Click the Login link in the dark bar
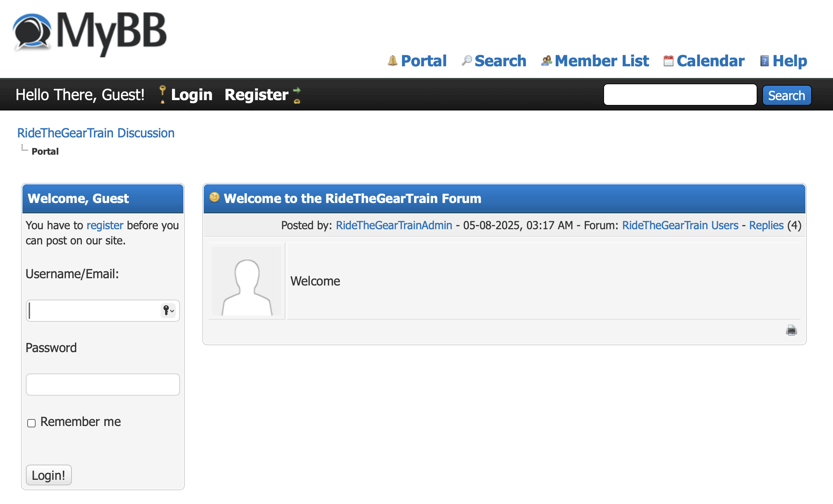The image size is (833, 504). 192,95
